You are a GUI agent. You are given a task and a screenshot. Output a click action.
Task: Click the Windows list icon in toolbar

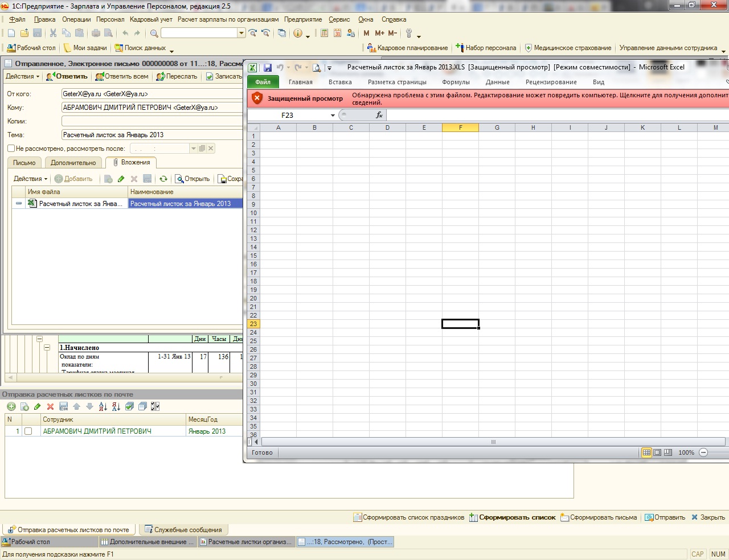[x=282, y=33]
